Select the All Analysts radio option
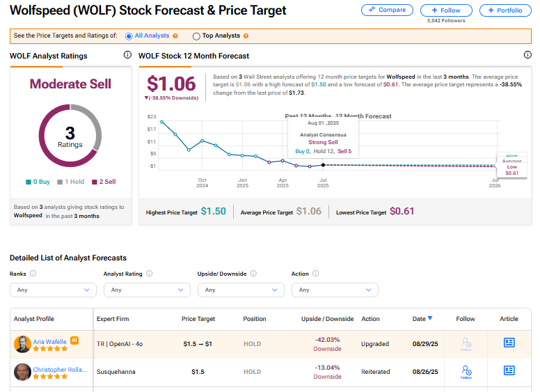 [x=129, y=36]
